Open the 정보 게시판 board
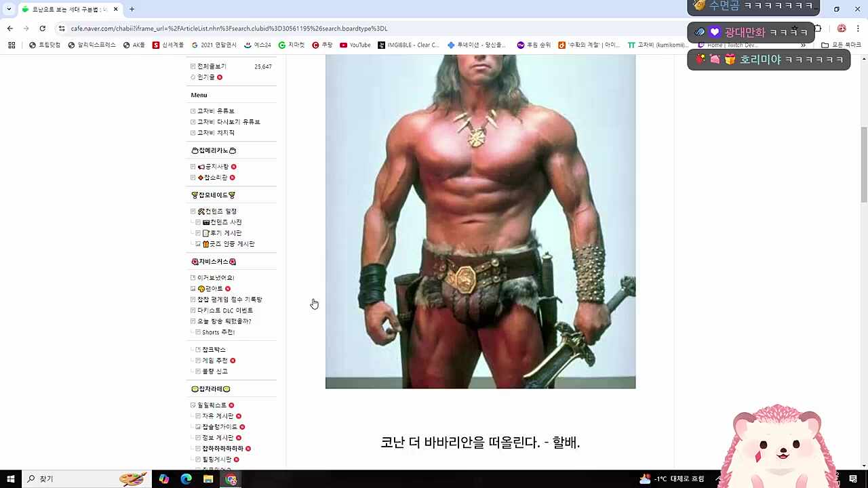Viewport: 868px width, 488px height. point(218,438)
